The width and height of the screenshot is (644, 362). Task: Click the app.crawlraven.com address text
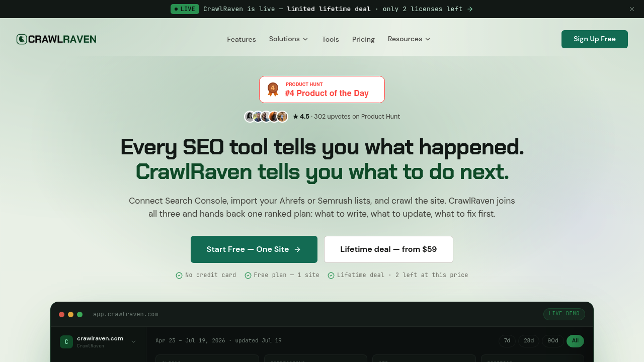pyautogui.click(x=126, y=314)
